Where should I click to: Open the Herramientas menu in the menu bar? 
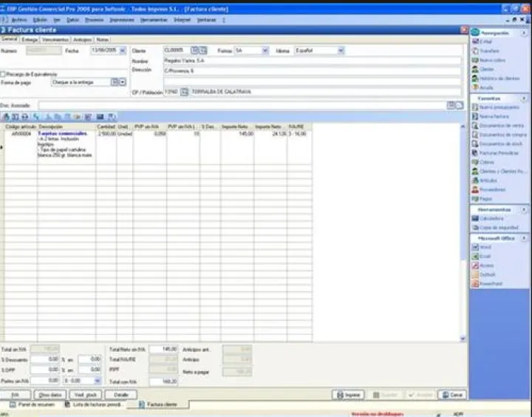click(x=154, y=20)
